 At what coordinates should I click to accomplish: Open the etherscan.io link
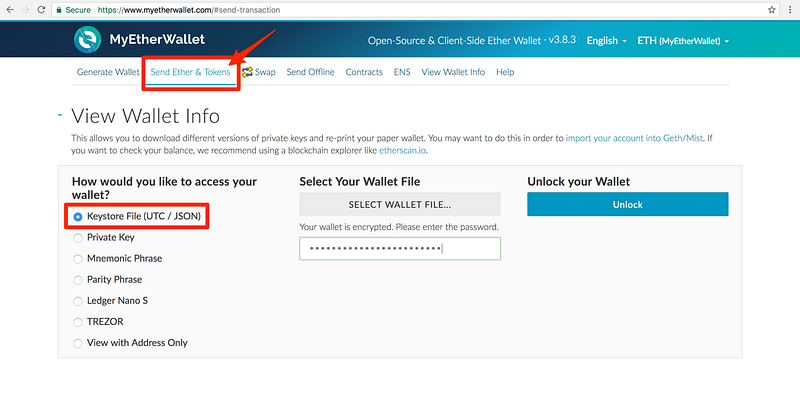click(x=403, y=150)
